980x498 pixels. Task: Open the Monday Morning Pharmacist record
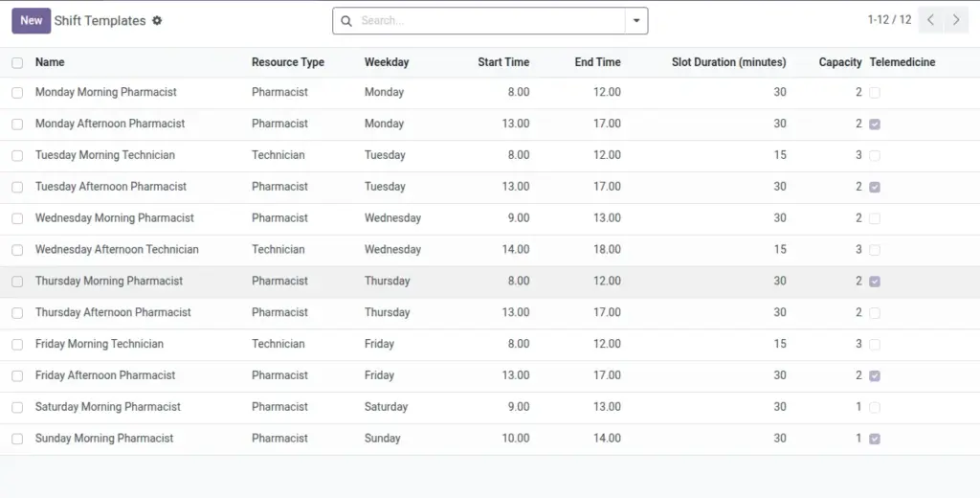[106, 92]
